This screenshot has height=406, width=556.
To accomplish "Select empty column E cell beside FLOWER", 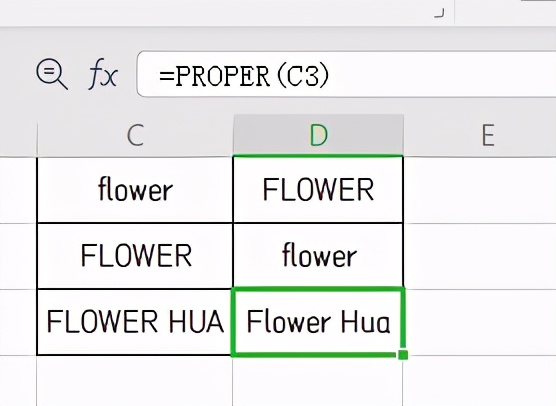I will point(480,190).
